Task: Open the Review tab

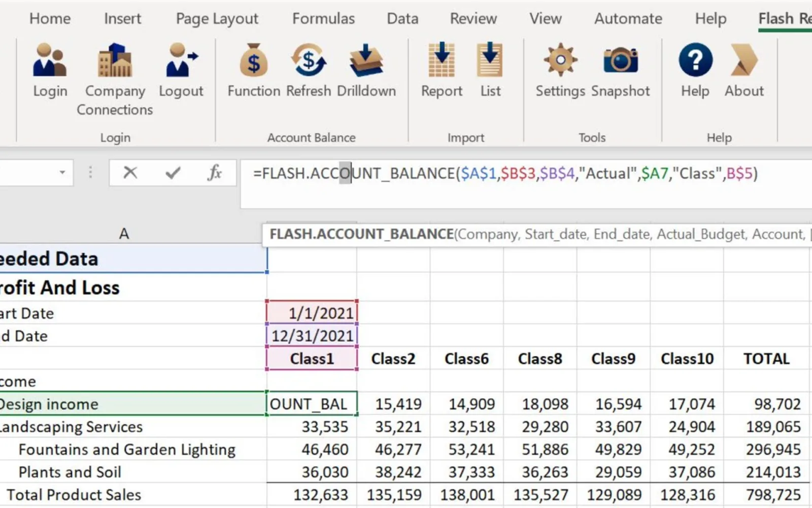Action: (473, 18)
